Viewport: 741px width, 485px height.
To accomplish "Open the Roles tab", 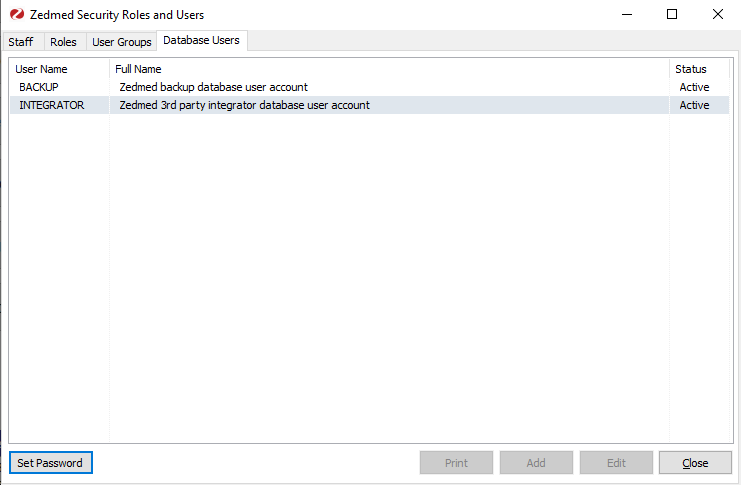I will point(63,42).
